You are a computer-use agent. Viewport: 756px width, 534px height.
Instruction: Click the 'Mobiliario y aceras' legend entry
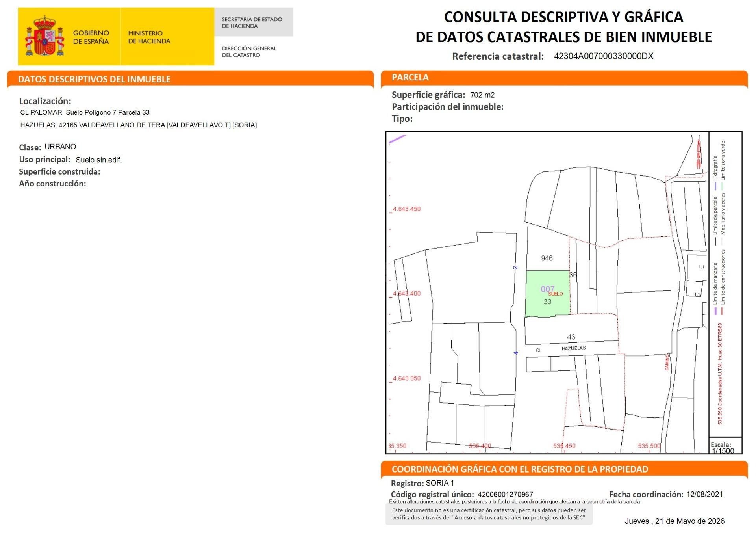point(723,219)
